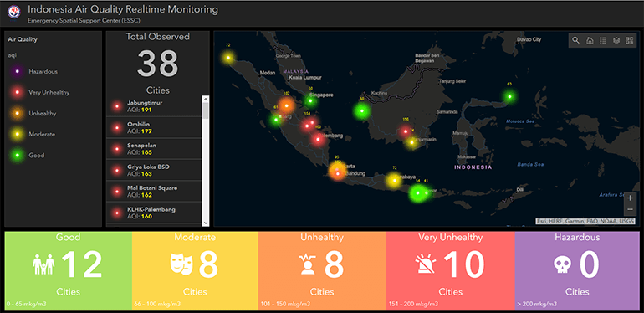Click the large green marker near Bali
This screenshot has height=313, width=644.
coord(418,192)
